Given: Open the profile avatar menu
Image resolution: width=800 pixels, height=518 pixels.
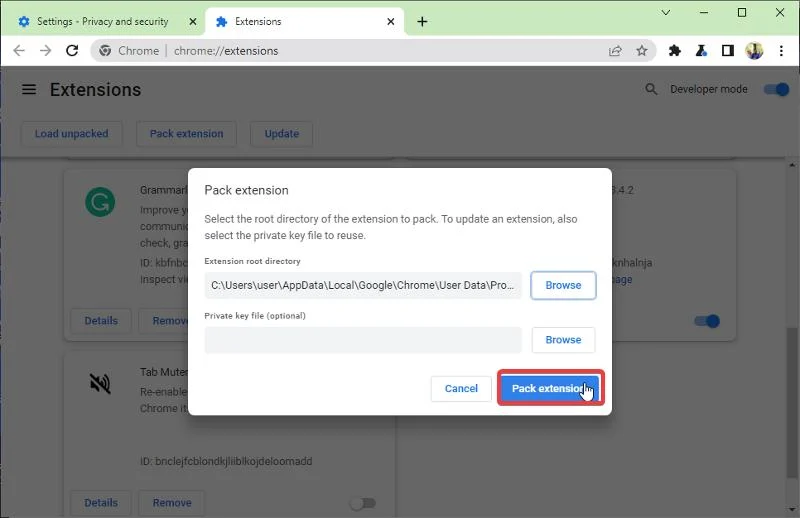Looking at the screenshot, I should point(754,51).
